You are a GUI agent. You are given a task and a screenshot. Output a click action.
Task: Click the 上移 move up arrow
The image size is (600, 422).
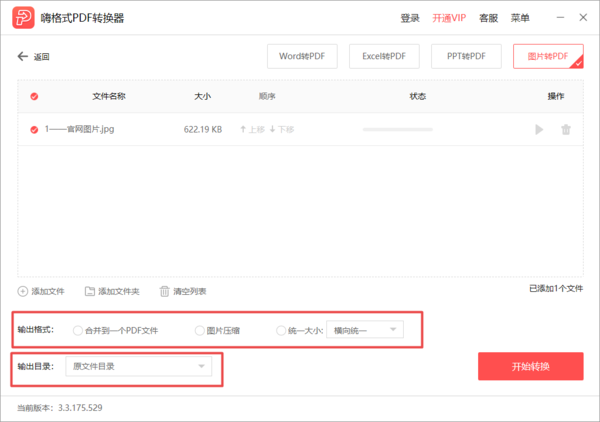click(243, 129)
